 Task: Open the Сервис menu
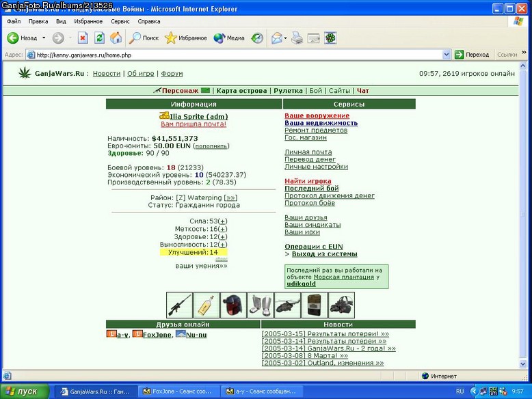click(x=120, y=21)
